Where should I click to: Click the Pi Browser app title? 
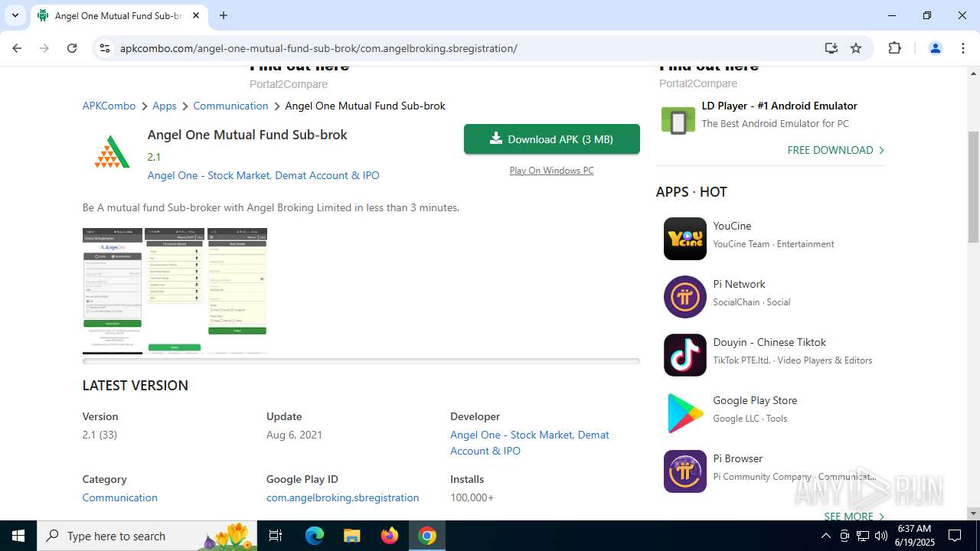tap(738, 458)
